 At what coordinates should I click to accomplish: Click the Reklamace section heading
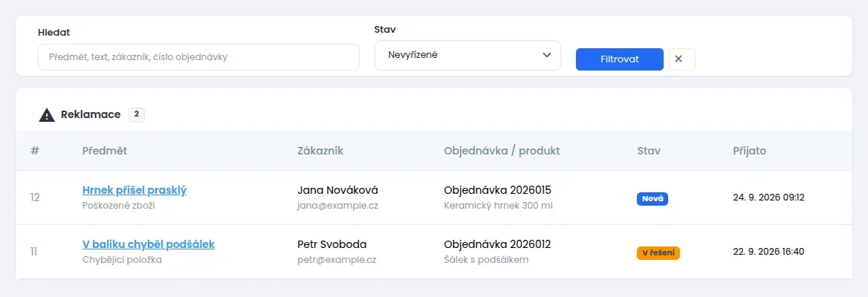(x=91, y=114)
